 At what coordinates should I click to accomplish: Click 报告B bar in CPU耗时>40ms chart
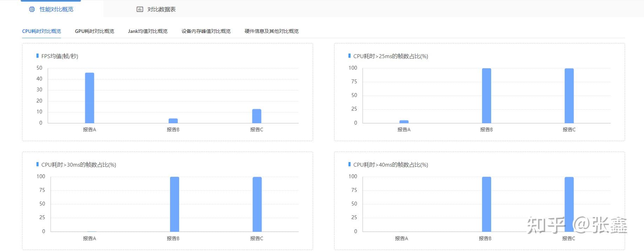(487, 204)
